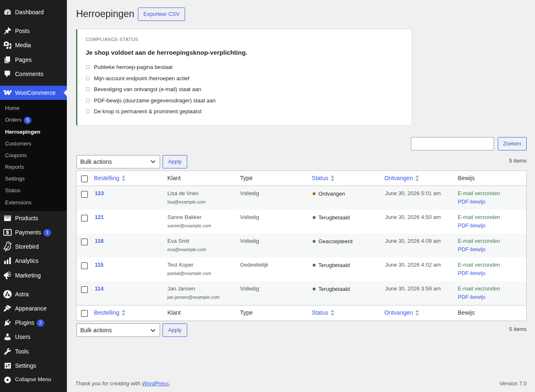Screen dimensions: 535x392
Task: Open the Dashboard gauge icon
Action: [8, 12]
